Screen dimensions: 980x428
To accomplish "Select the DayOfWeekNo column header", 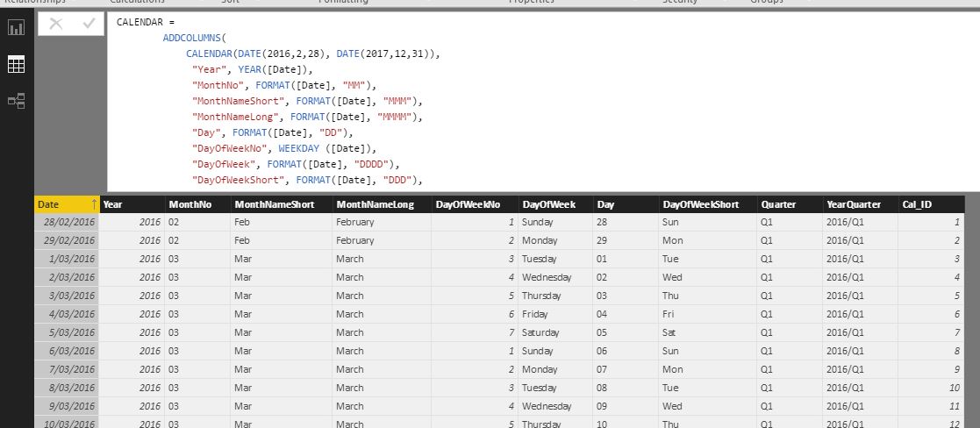I will click(x=475, y=204).
